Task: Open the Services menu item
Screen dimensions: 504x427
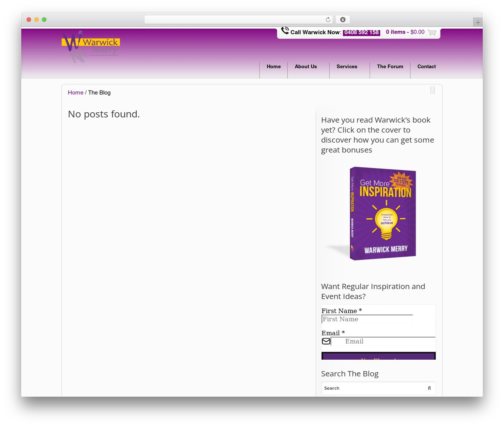Action: [347, 67]
